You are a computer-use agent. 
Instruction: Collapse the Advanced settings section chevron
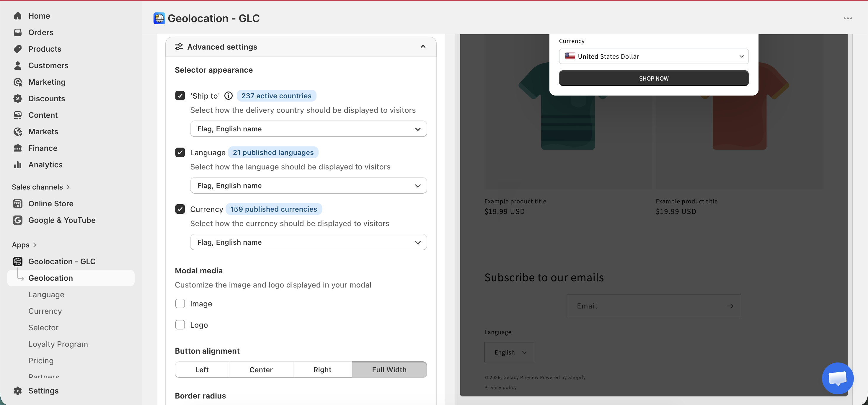(x=423, y=47)
